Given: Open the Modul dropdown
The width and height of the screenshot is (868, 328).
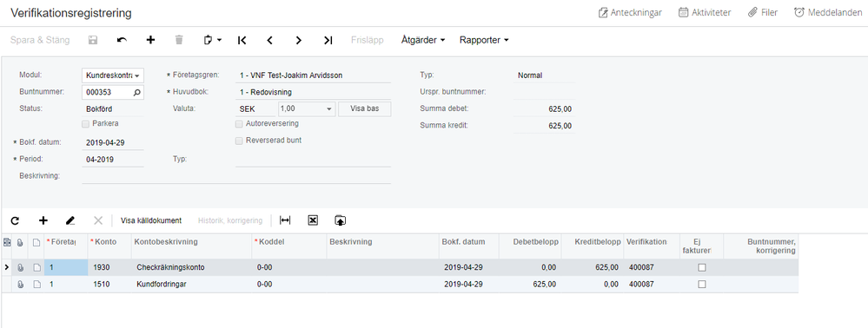Looking at the screenshot, I should [113, 75].
